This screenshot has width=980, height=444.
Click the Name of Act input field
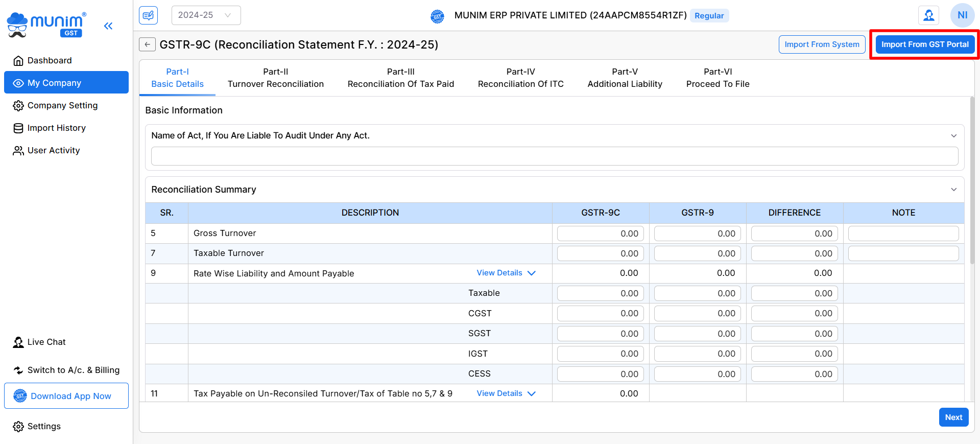tap(555, 156)
